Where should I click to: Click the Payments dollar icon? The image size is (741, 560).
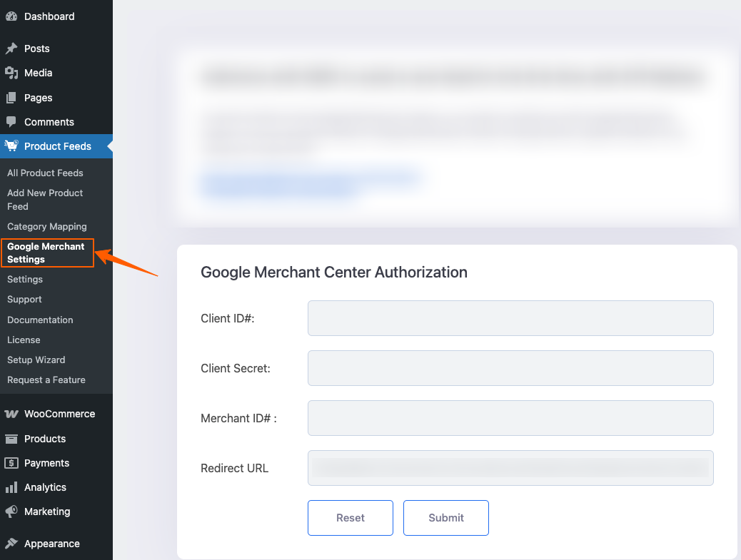pyautogui.click(x=11, y=463)
